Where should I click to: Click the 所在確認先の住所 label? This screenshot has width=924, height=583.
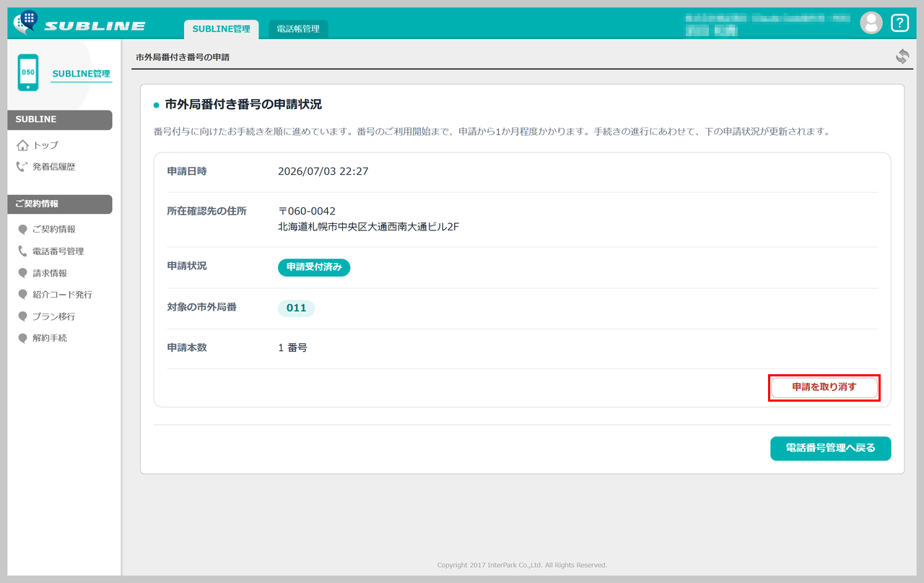[206, 211]
